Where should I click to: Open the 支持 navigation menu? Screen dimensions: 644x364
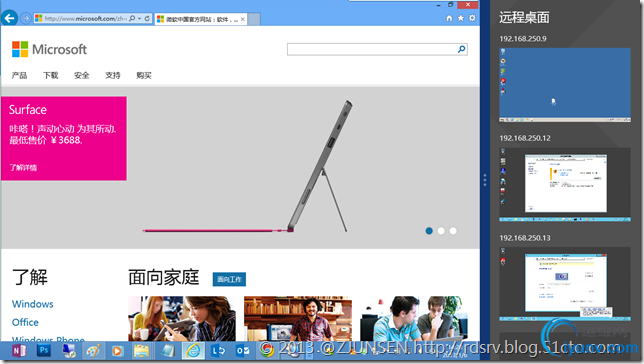(x=113, y=75)
